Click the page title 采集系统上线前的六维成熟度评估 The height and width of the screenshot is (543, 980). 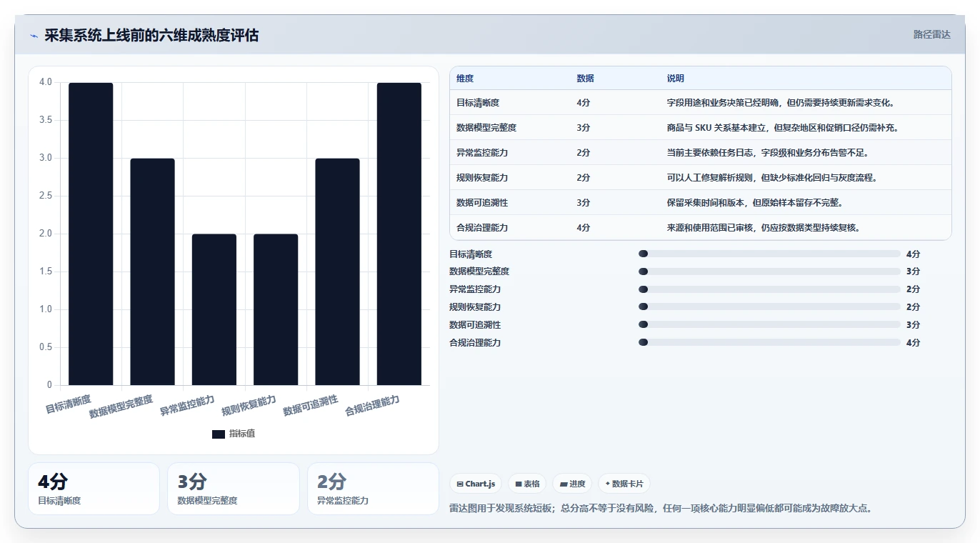point(151,35)
